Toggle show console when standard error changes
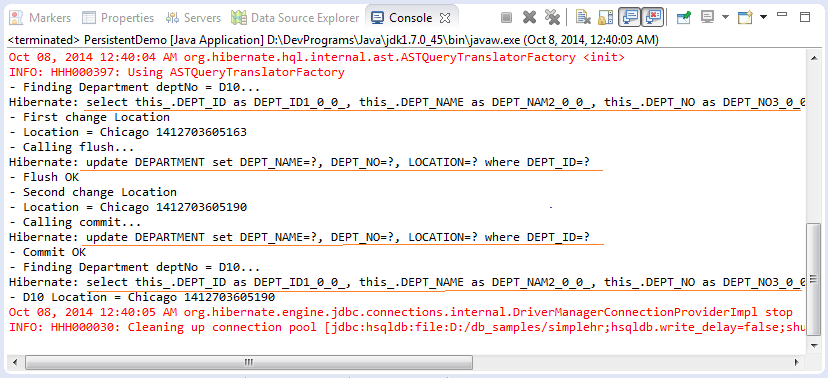 click(x=652, y=17)
